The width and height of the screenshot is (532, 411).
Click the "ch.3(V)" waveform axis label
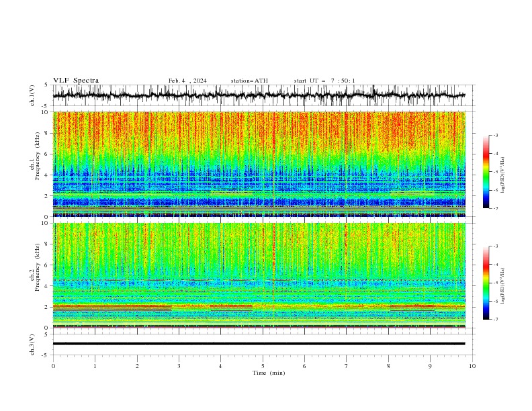(x=32, y=345)
